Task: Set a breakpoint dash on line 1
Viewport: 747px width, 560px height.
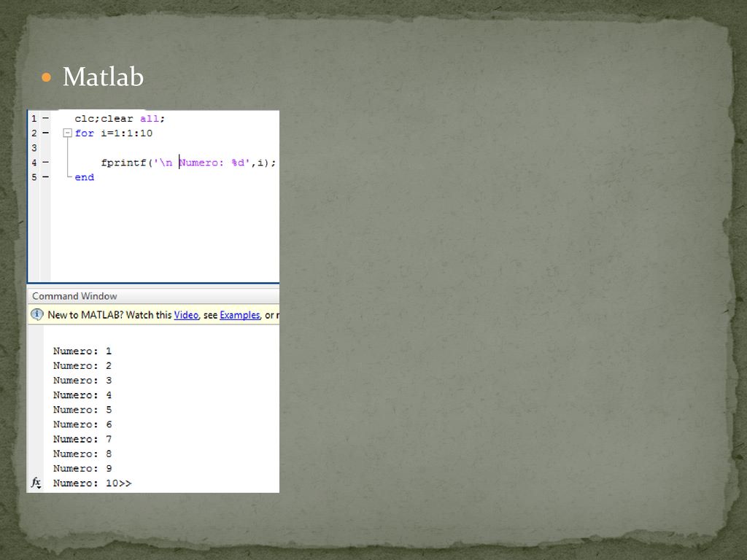Action: [46, 118]
